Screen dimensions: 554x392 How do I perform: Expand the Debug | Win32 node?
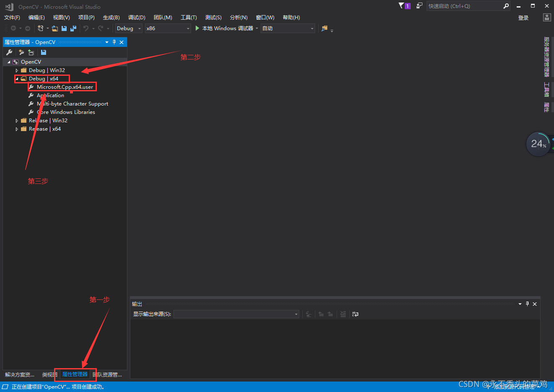17,70
